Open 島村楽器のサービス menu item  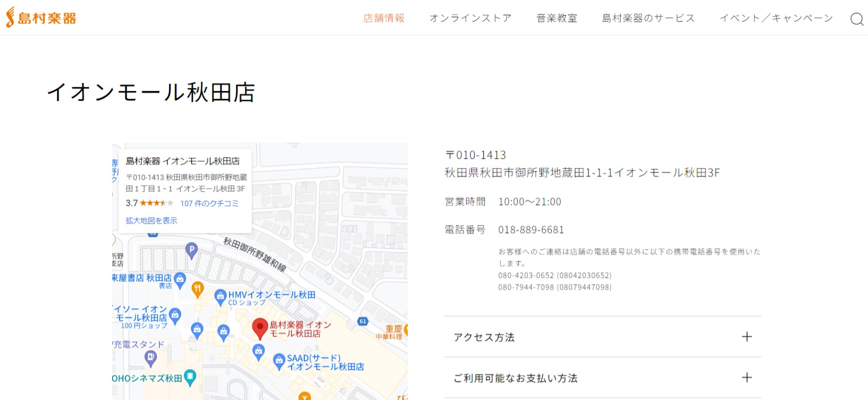(648, 18)
